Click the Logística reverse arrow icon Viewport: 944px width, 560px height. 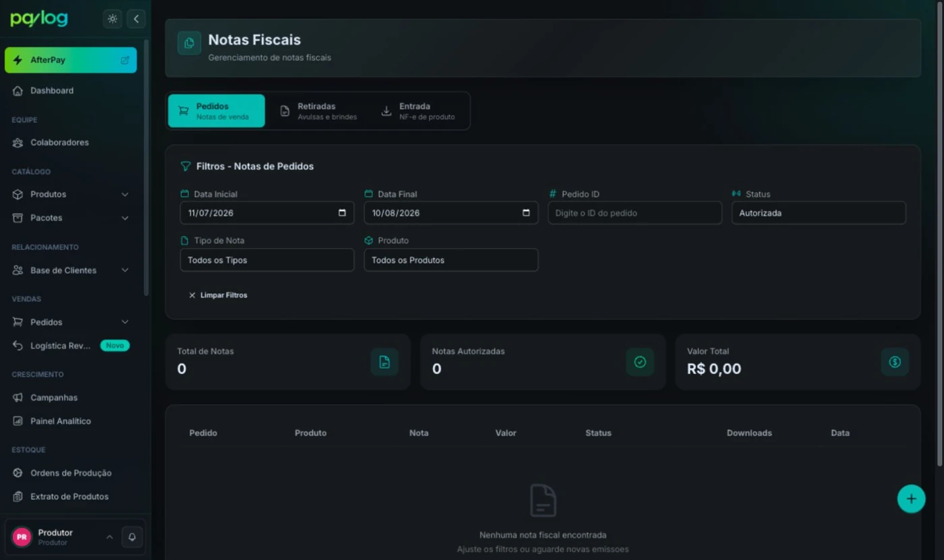point(18,346)
